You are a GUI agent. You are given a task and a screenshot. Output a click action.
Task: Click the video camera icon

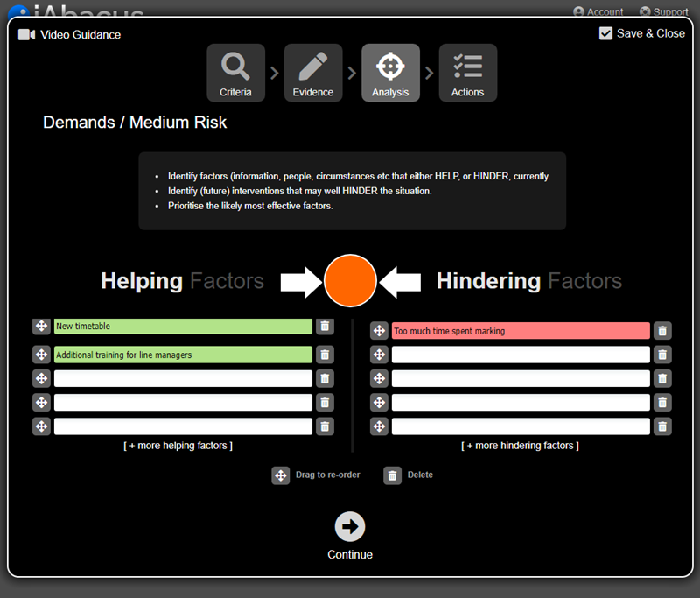click(x=26, y=34)
